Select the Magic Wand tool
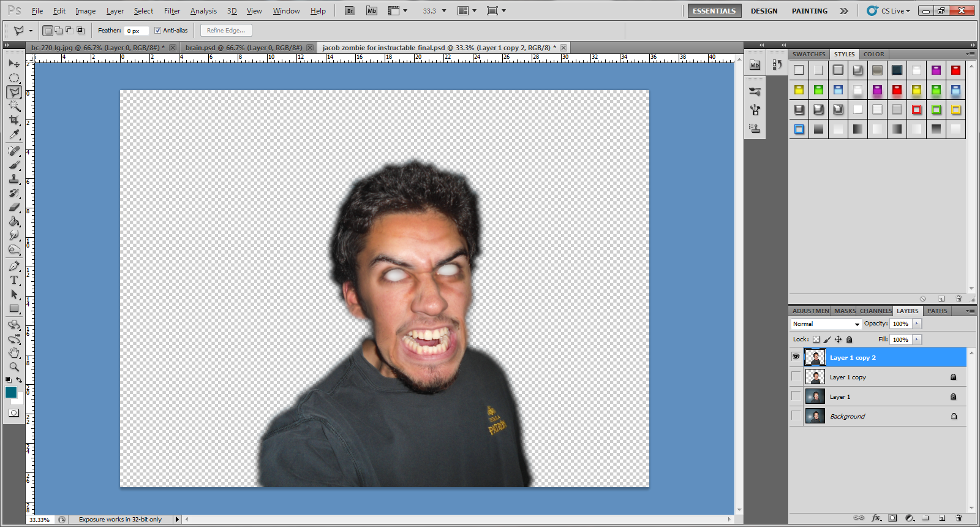 tap(14, 106)
